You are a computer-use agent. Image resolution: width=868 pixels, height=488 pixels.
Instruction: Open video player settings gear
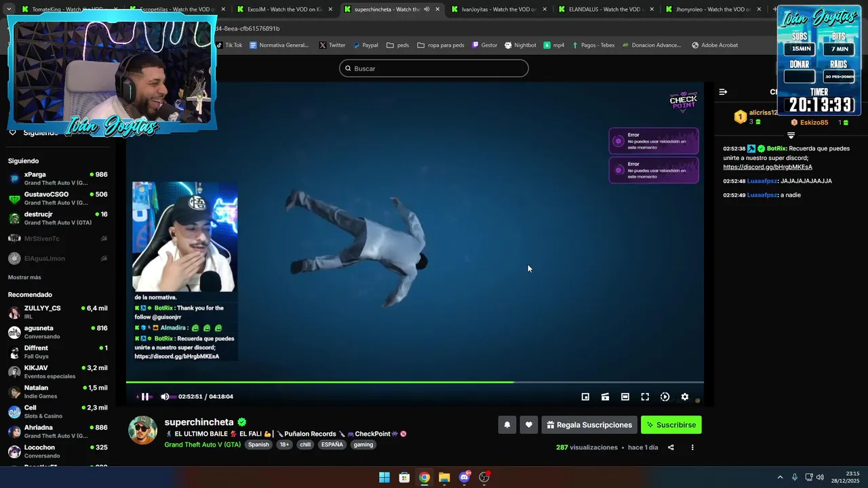685,396
